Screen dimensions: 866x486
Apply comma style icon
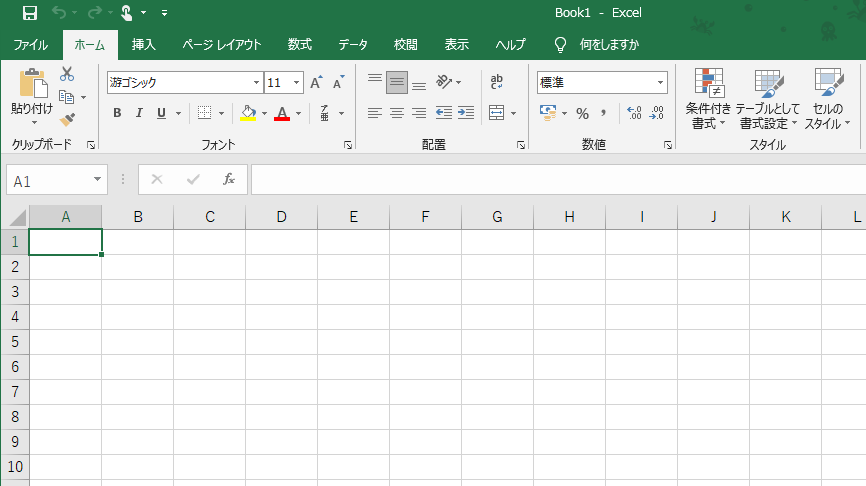(x=604, y=113)
